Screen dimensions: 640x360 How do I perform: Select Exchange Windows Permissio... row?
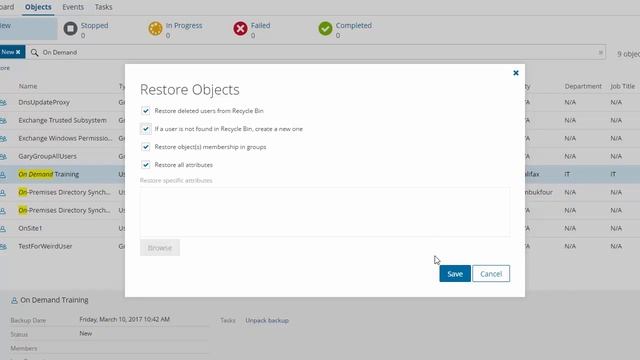tap(320, 138)
